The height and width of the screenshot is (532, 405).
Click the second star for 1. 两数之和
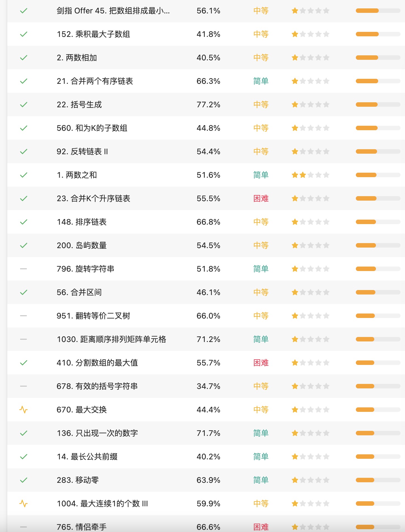pyautogui.click(x=303, y=175)
